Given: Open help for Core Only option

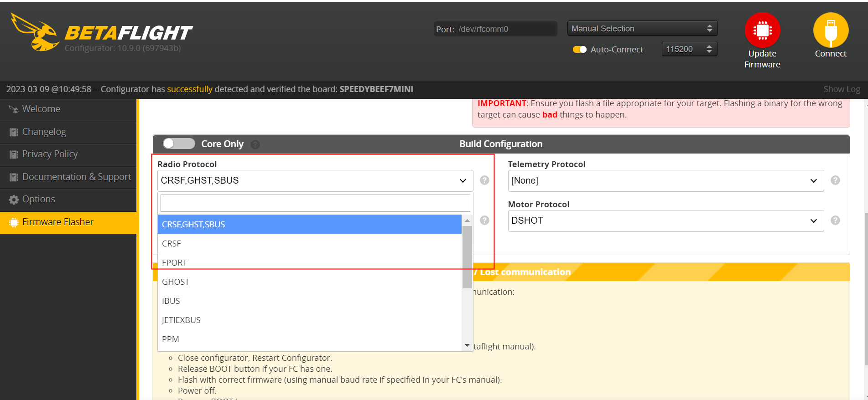Looking at the screenshot, I should 255,144.
